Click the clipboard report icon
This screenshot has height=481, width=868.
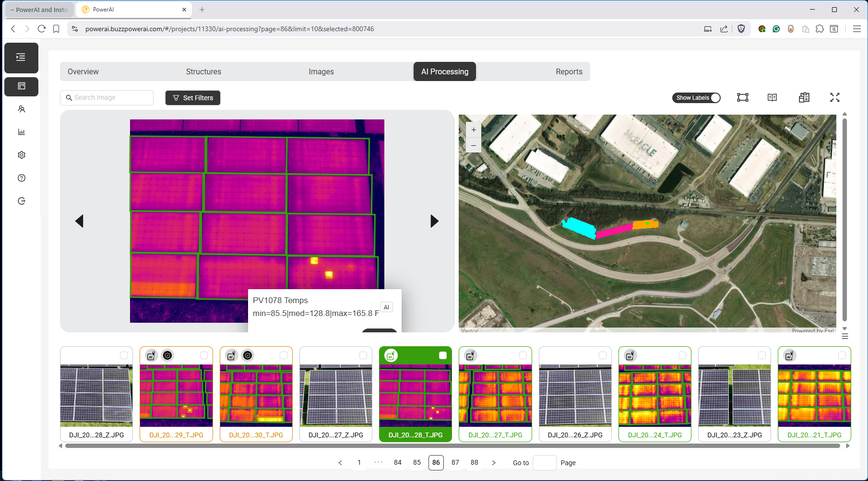pos(804,97)
